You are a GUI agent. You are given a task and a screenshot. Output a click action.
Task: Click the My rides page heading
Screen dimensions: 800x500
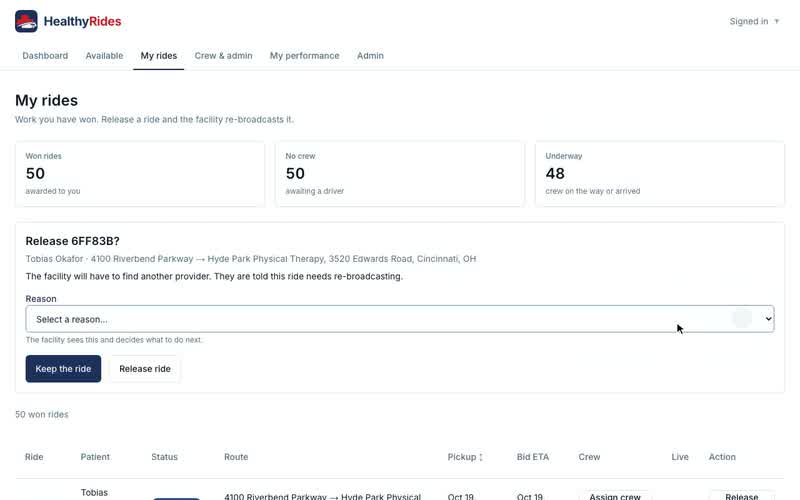coord(46,101)
